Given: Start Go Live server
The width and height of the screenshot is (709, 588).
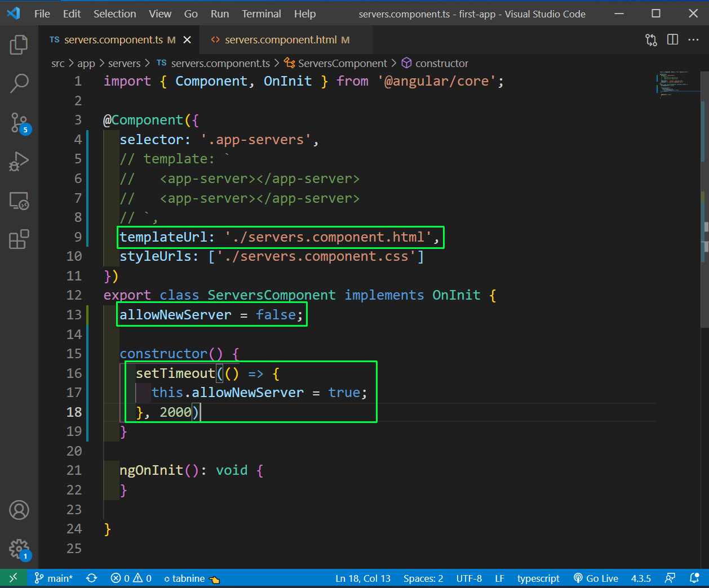Looking at the screenshot, I should (596, 578).
